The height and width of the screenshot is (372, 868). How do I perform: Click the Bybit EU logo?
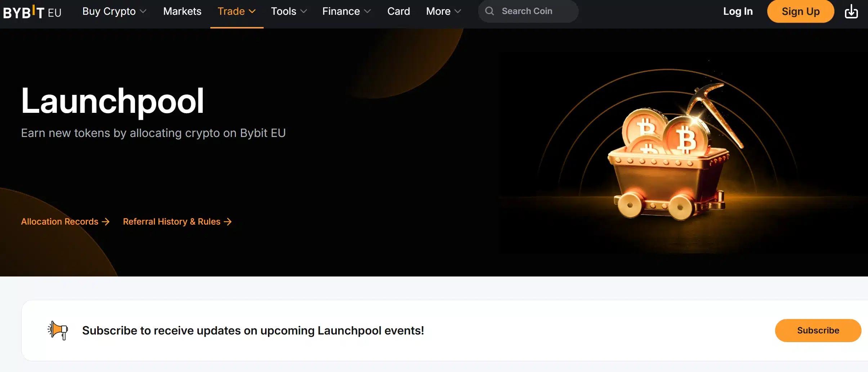click(x=32, y=11)
